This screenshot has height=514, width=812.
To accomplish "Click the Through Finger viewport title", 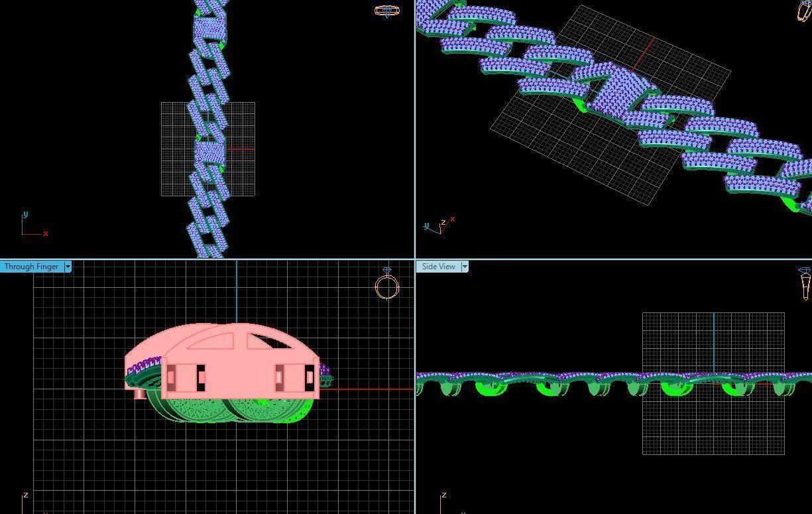I will [x=31, y=267].
